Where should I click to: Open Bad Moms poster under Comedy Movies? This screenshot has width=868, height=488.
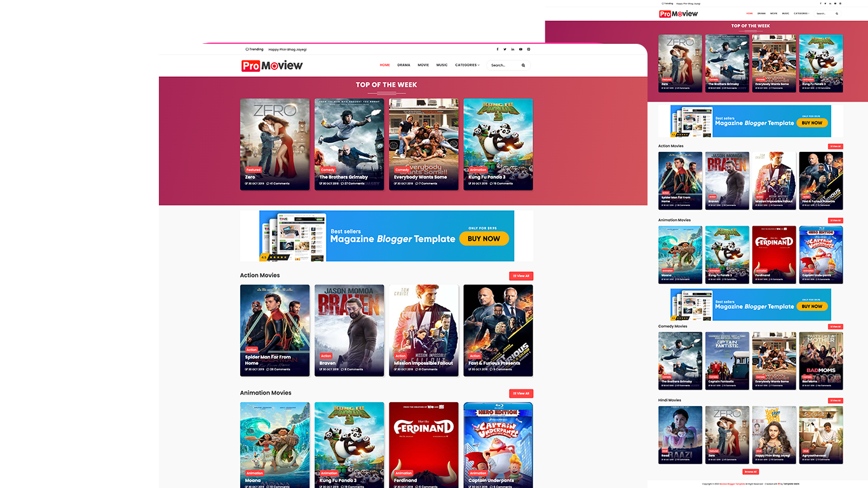821,360
